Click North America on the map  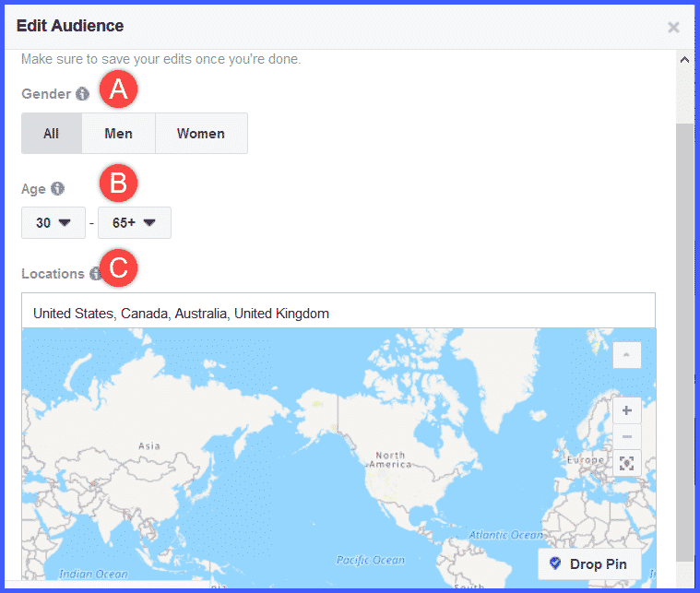pos(390,460)
